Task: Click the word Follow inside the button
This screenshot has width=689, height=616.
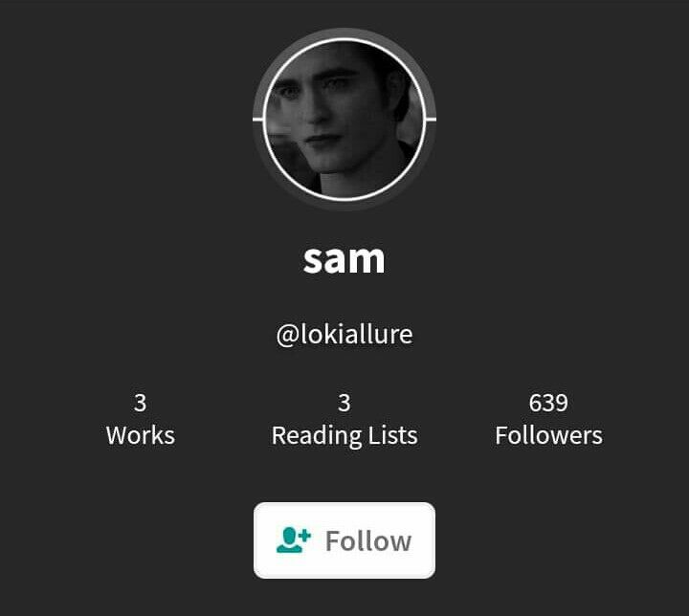Action: tap(368, 540)
